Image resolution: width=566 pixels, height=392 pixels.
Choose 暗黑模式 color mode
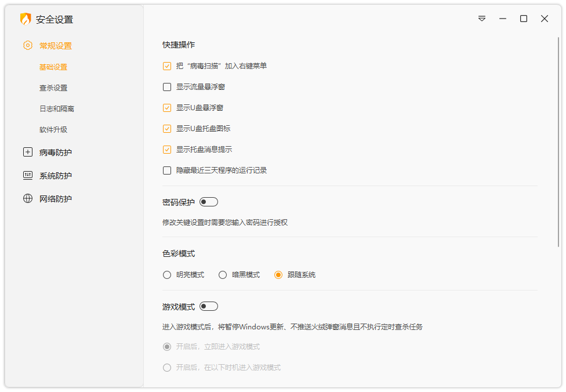(x=223, y=274)
